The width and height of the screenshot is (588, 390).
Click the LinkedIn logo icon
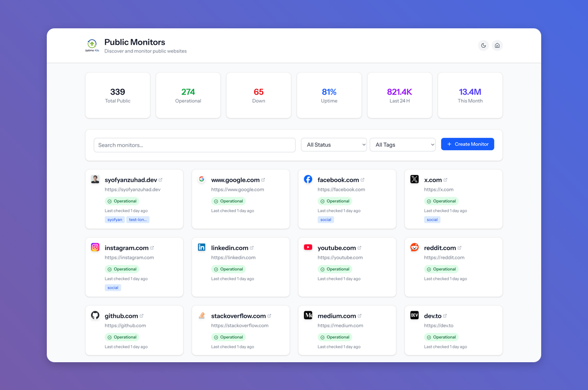[x=201, y=247]
